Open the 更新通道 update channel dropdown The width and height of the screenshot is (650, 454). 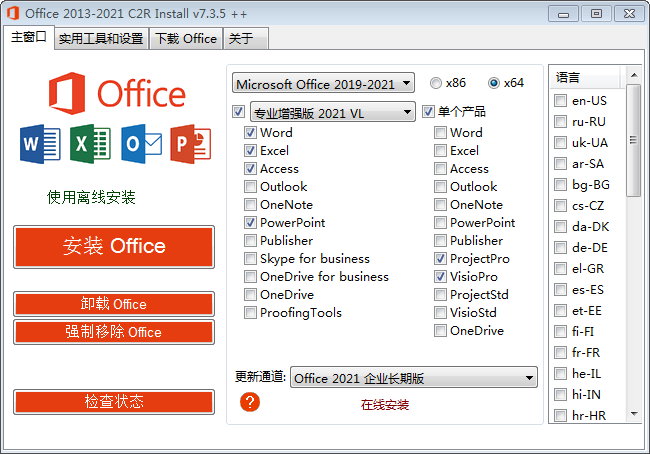tap(414, 378)
